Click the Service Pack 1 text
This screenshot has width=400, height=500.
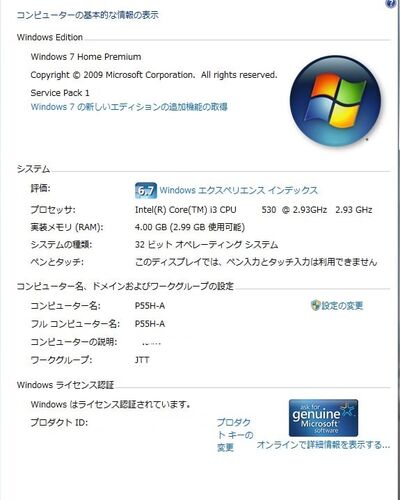coord(60,93)
